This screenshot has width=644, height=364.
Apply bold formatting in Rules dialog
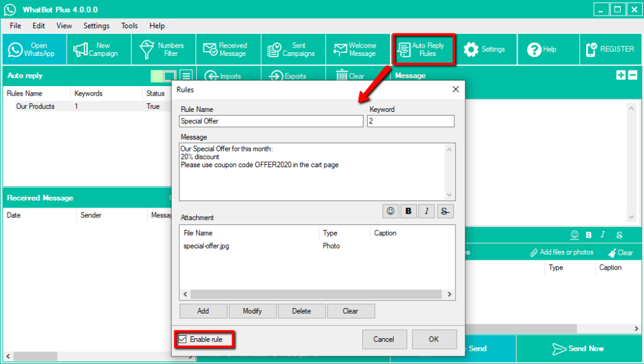[409, 211]
